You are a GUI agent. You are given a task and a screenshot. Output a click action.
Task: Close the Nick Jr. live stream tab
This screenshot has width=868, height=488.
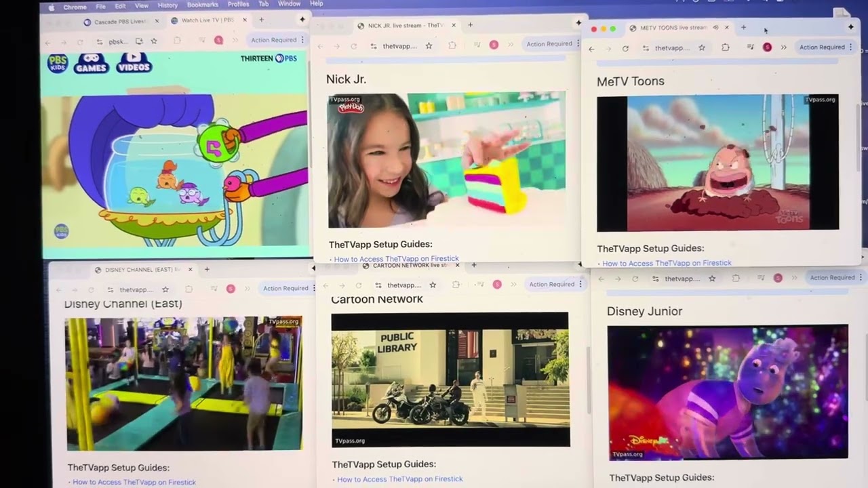(x=454, y=25)
